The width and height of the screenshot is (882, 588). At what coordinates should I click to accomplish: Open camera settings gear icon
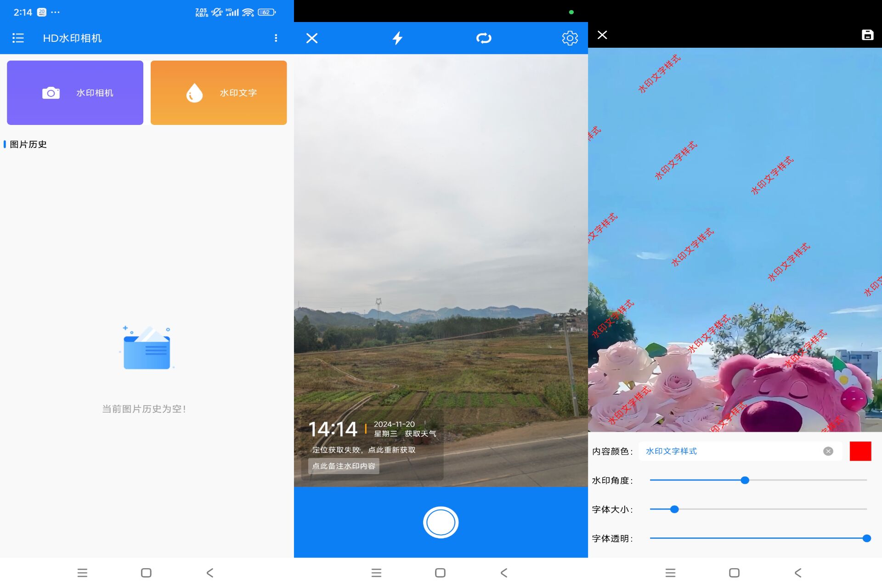569,37
